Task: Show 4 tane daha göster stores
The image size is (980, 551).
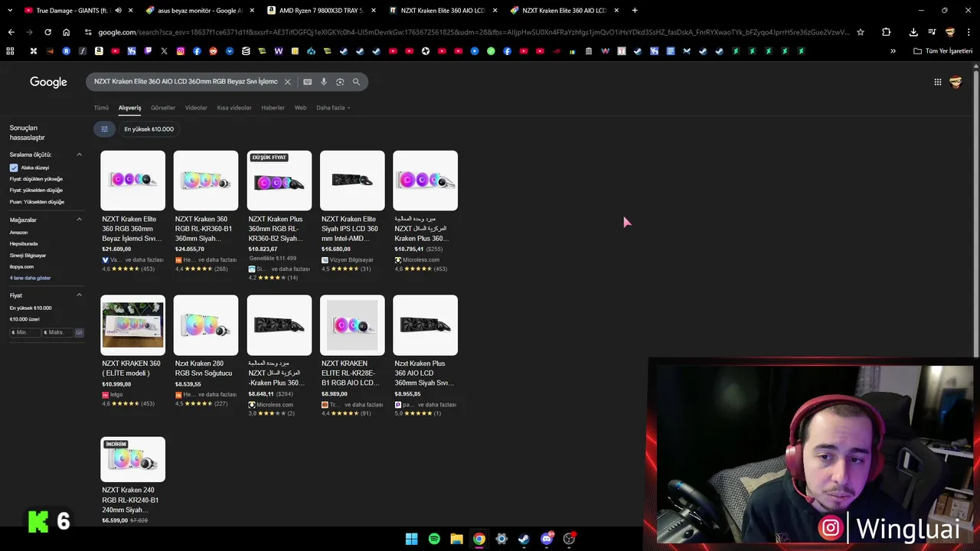Action: (x=30, y=278)
